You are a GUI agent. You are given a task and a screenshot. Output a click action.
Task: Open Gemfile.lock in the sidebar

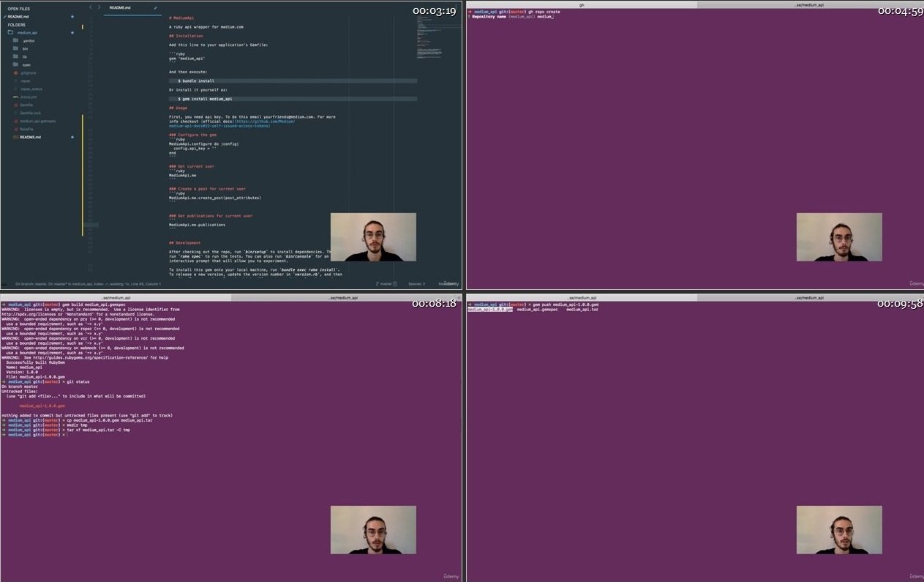30,113
